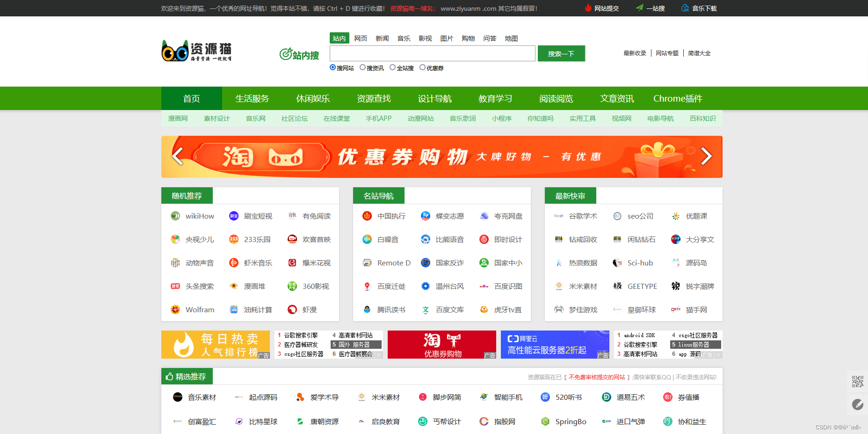Click the 网站提交 flame icon

[x=588, y=7]
